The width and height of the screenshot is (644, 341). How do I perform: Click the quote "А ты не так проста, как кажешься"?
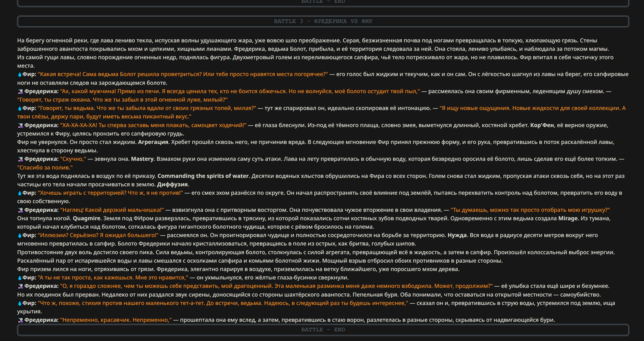coord(86,278)
